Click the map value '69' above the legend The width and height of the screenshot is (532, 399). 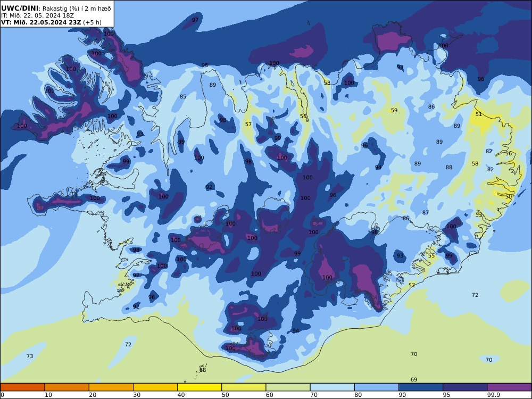(x=414, y=380)
